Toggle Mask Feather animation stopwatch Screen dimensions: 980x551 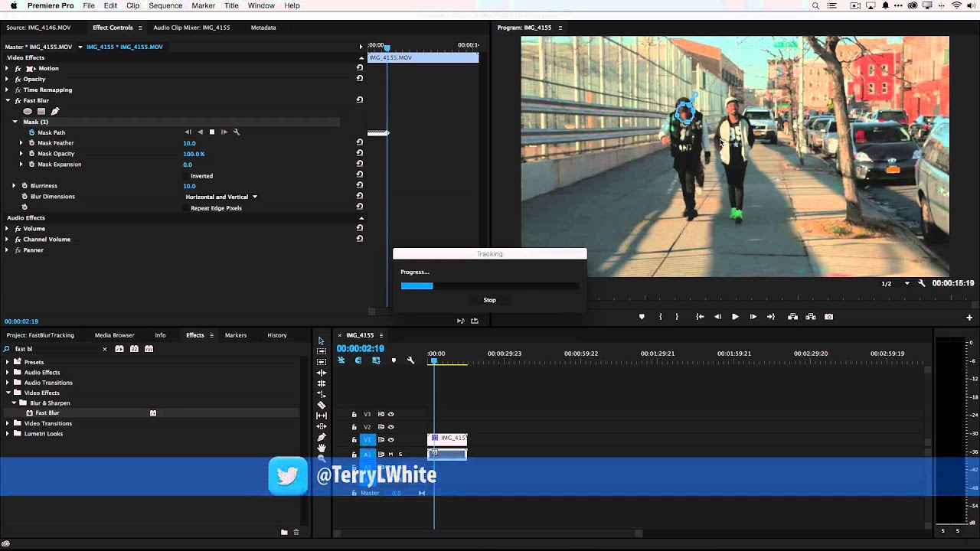point(31,143)
